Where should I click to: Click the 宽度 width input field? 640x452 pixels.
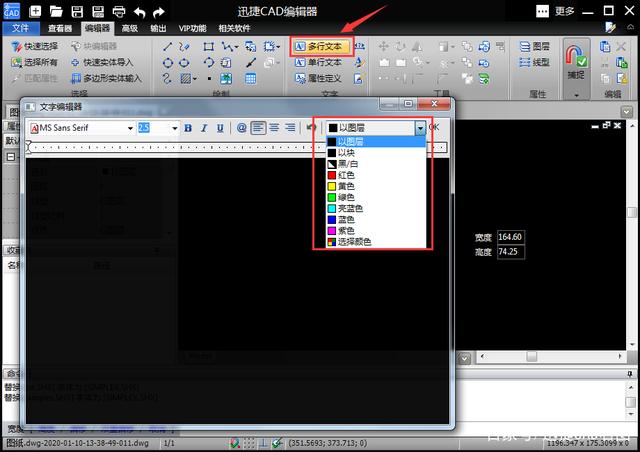511,237
